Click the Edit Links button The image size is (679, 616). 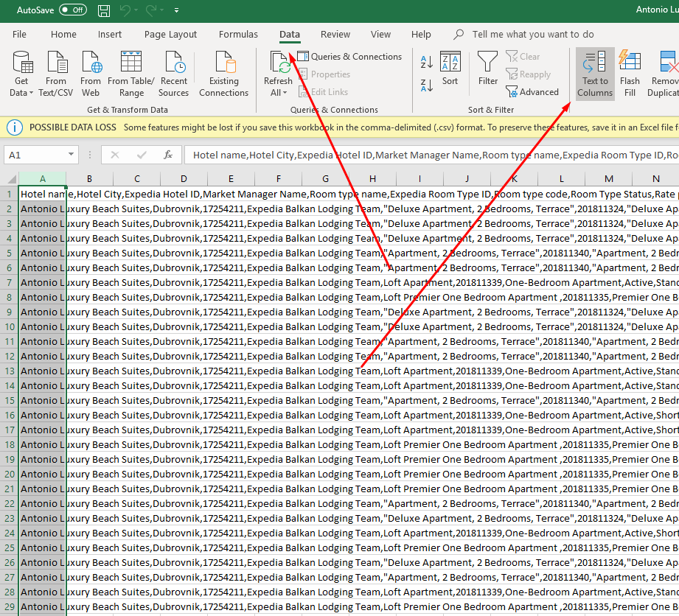click(324, 92)
